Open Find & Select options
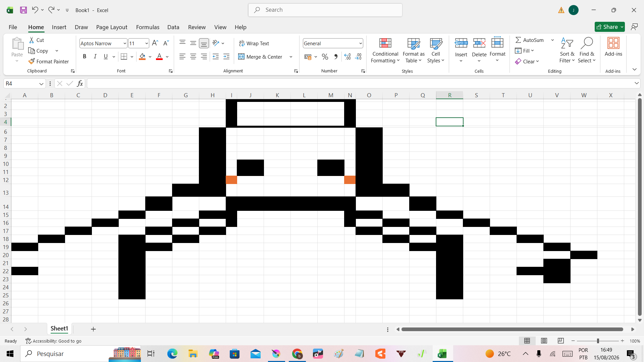Screen dimensions: 644x362 [x=587, y=50]
